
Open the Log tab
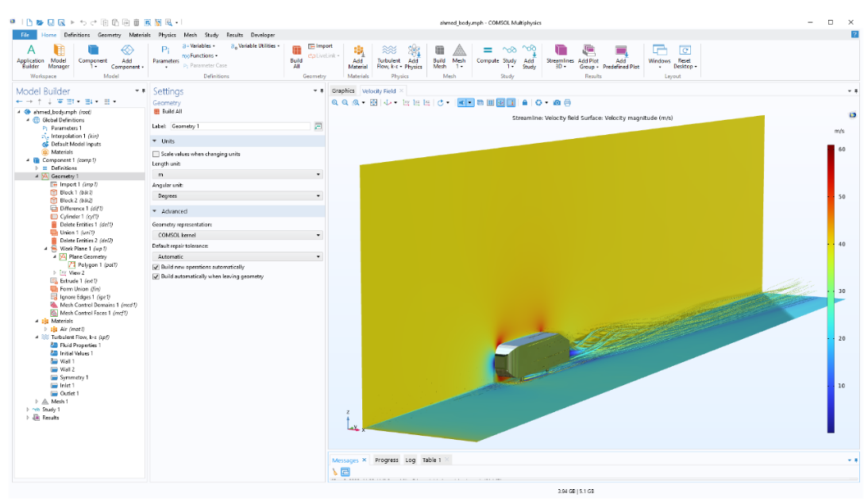pyautogui.click(x=411, y=460)
